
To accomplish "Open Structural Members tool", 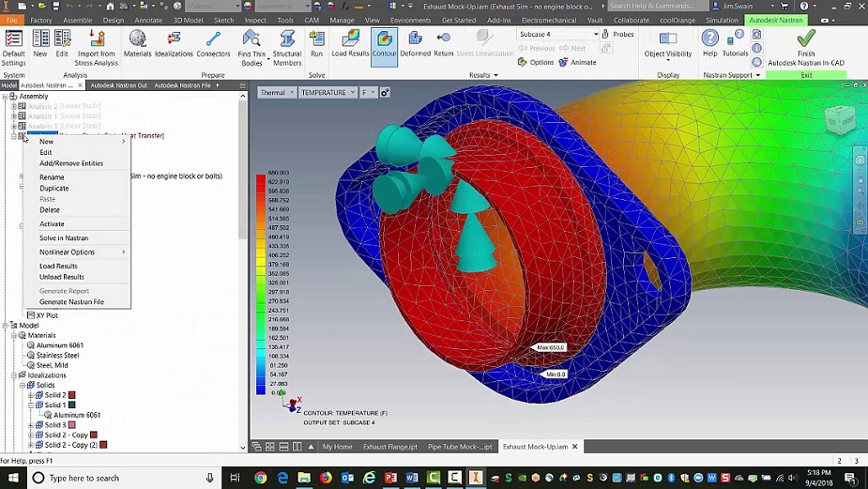I will point(287,48).
